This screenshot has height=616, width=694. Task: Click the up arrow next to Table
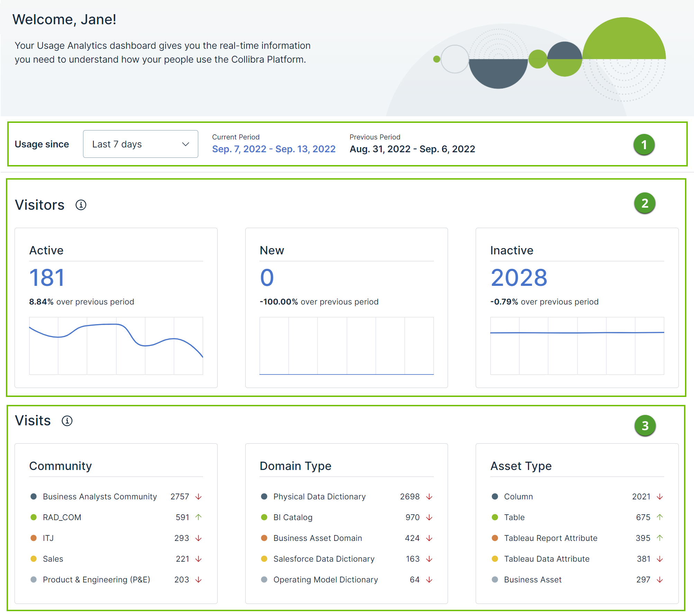659,517
